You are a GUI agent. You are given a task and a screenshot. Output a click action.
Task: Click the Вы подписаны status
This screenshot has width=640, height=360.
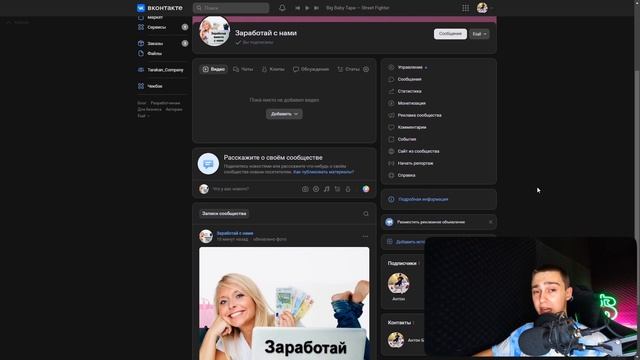tap(254, 42)
